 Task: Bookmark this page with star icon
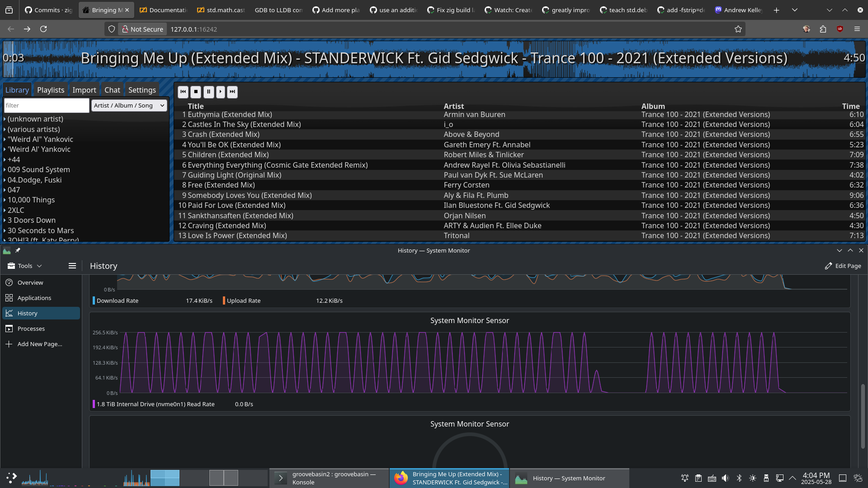tap(738, 29)
